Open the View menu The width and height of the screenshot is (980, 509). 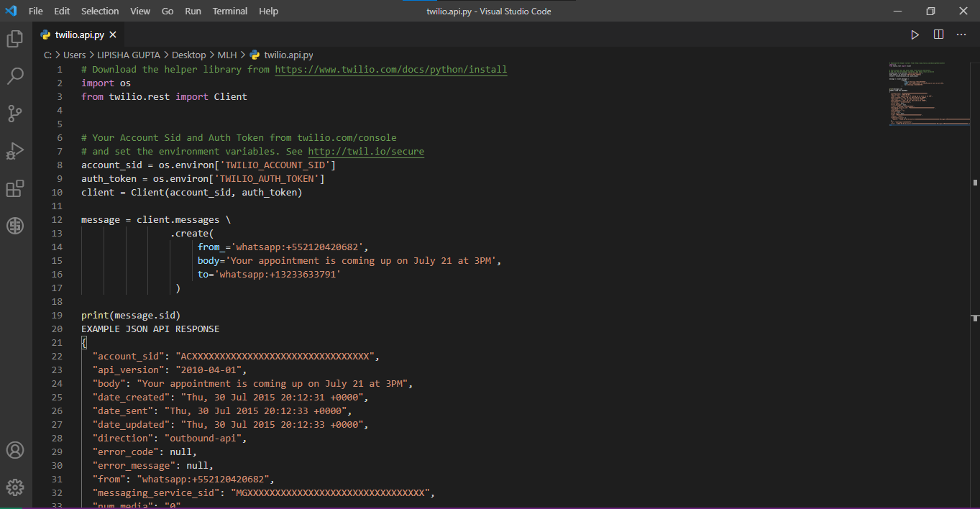(140, 11)
